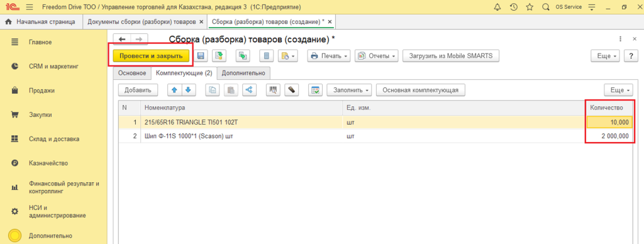
Task: Expand the Заполнить dropdown
Action: [x=350, y=90]
